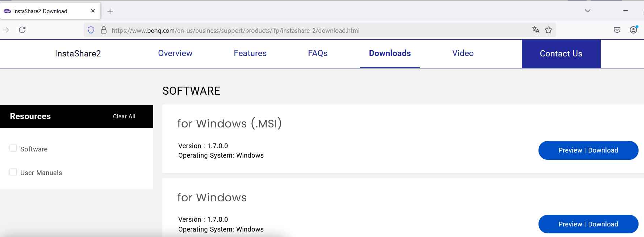The image size is (644, 237).
Task: Open the tracking protection shield icon
Action: [91, 30]
